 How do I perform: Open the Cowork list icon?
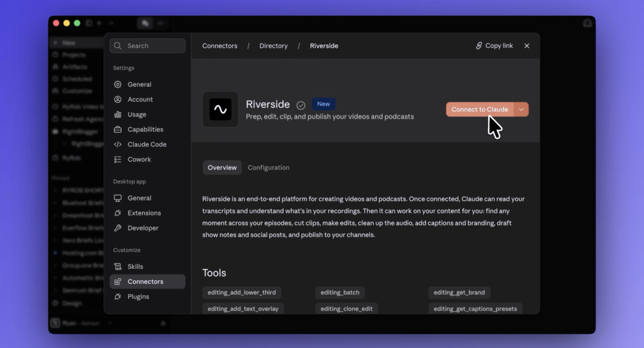point(118,159)
